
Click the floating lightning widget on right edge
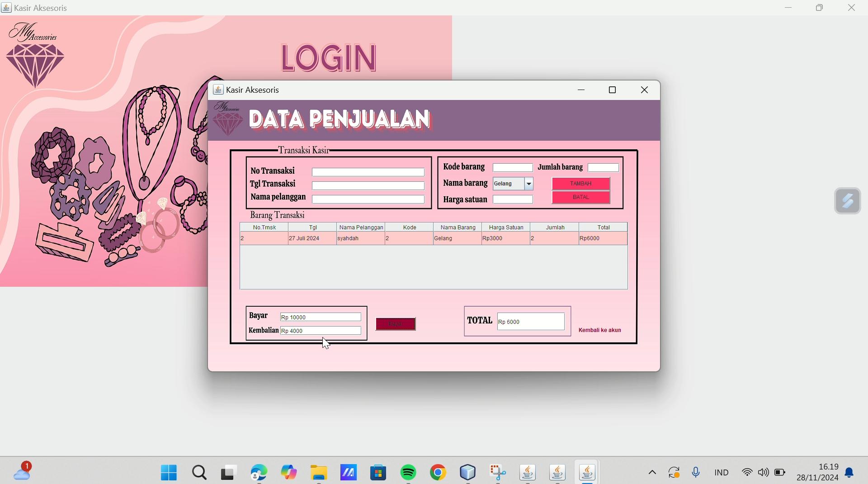(847, 201)
